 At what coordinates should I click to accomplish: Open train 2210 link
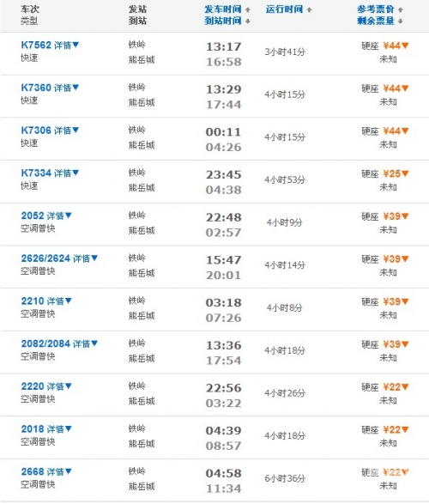point(33,301)
